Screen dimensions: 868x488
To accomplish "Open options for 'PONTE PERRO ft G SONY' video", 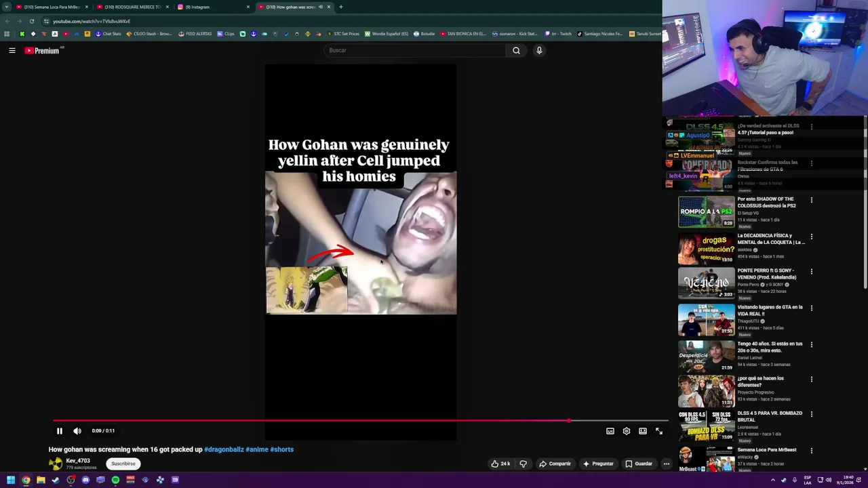I will tap(811, 271).
